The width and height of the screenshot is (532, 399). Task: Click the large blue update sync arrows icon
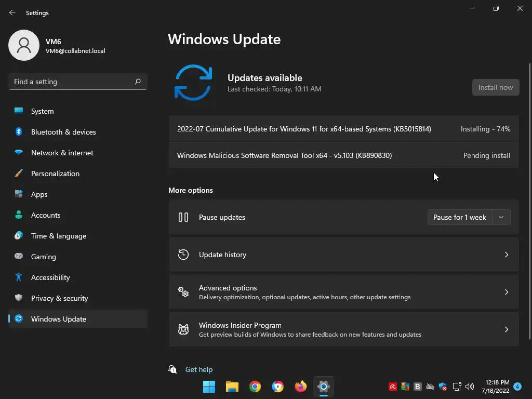click(193, 83)
